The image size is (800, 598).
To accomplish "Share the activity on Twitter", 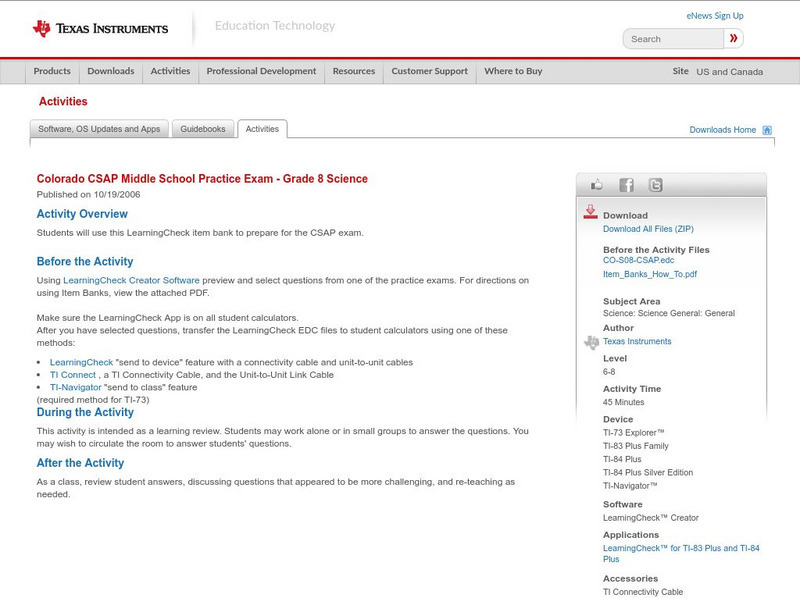I will [x=655, y=184].
